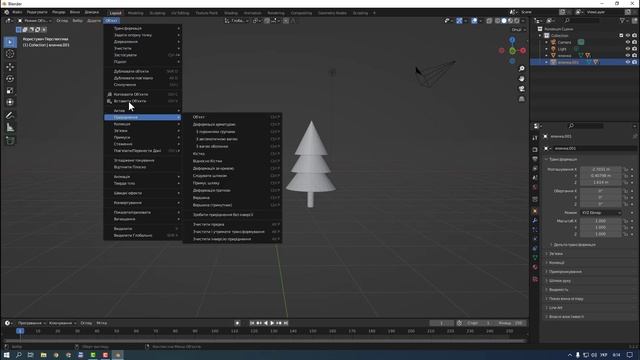Jump to the first frame in timeline

pyautogui.click(x=252, y=323)
